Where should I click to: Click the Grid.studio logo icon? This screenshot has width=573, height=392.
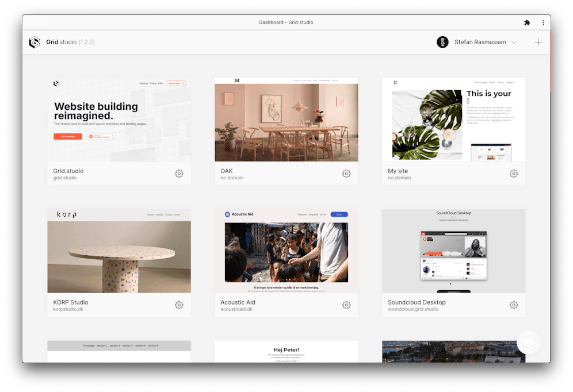(x=35, y=42)
